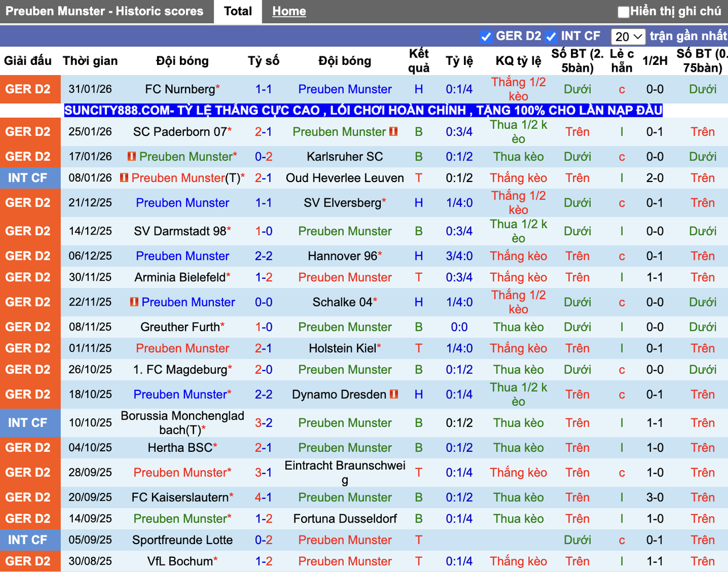Open 1. FC Magdeburg team page
The height and width of the screenshot is (572, 728).
(x=180, y=370)
